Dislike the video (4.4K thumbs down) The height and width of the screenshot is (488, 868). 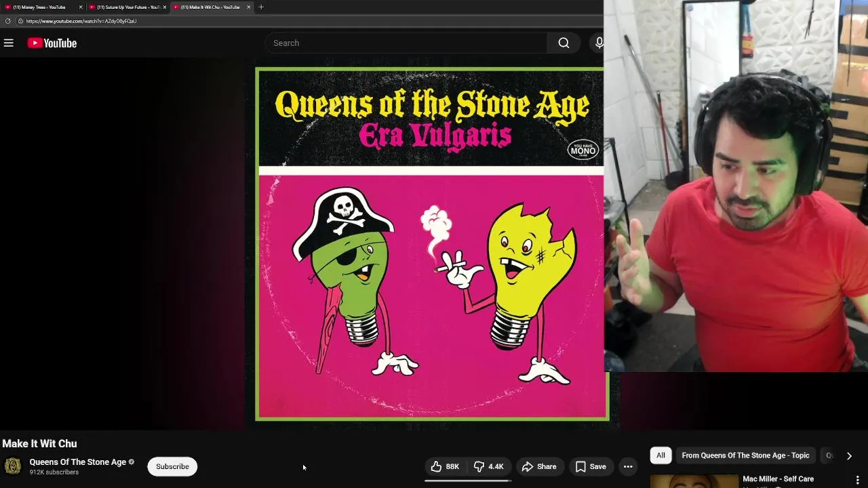click(489, 466)
